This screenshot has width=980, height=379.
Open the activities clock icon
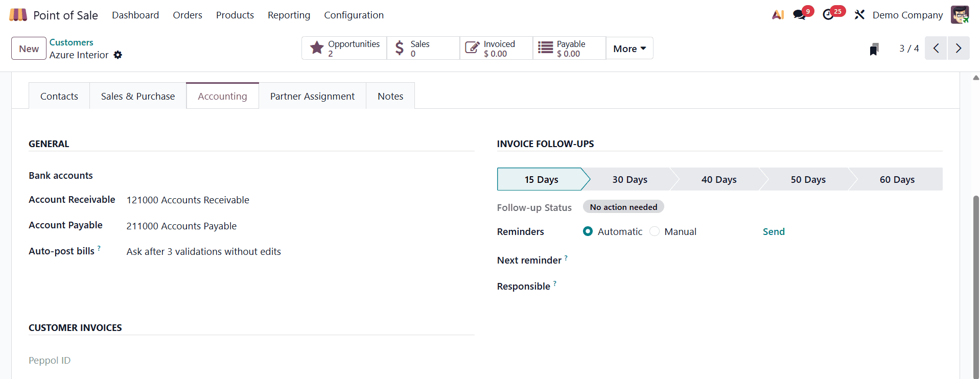[x=828, y=15]
